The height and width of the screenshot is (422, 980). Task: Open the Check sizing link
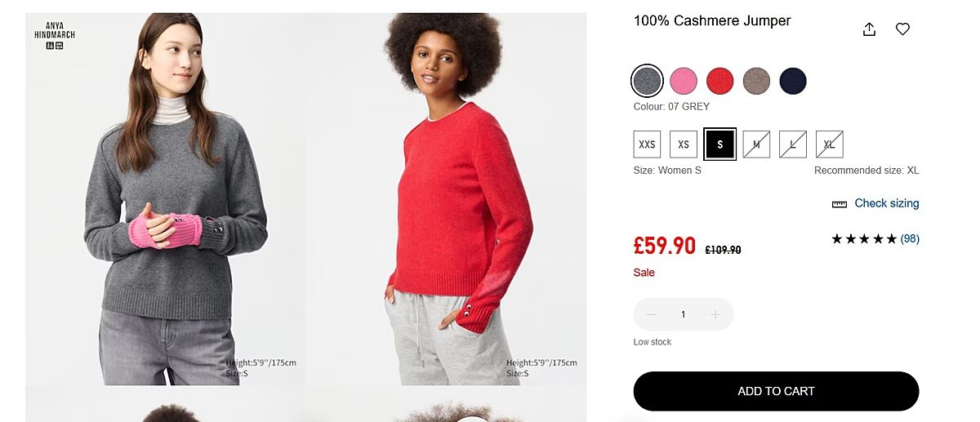coord(886,203)
